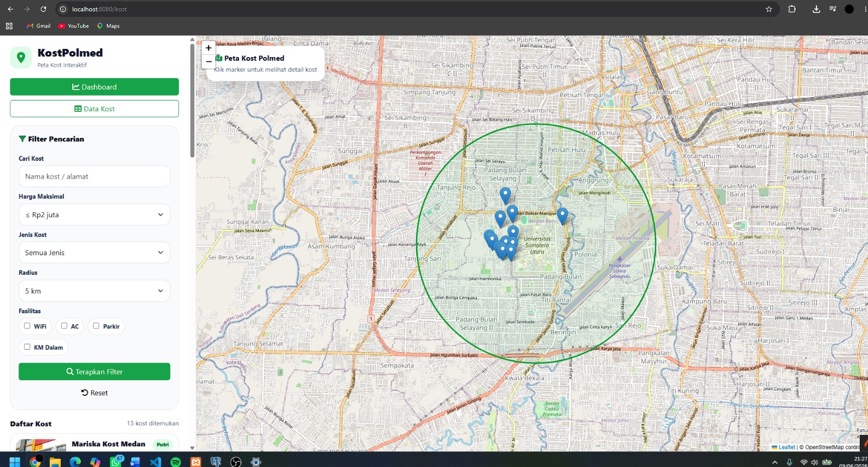Click the blue marker beside Medan Baru label

[563, 216]
